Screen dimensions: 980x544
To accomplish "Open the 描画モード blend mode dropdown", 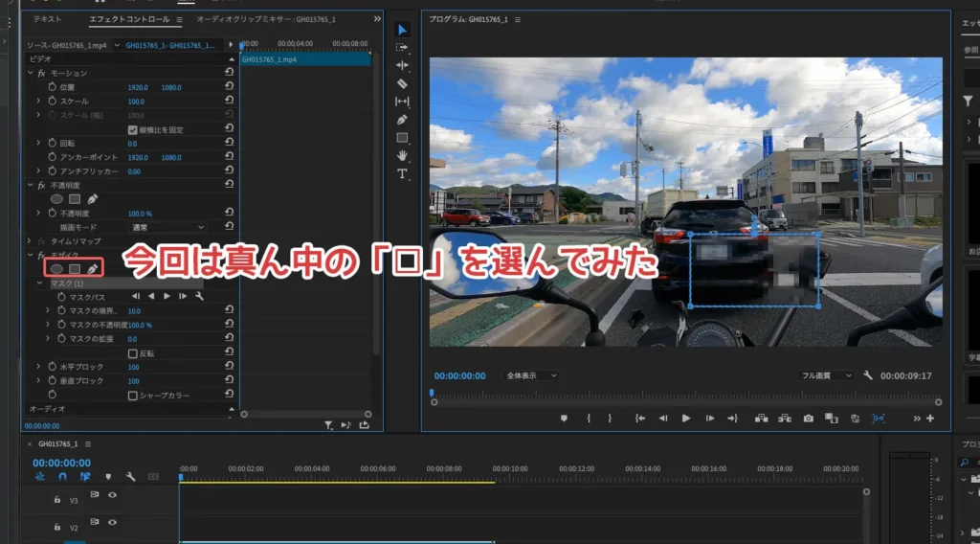I will point(167,227).
